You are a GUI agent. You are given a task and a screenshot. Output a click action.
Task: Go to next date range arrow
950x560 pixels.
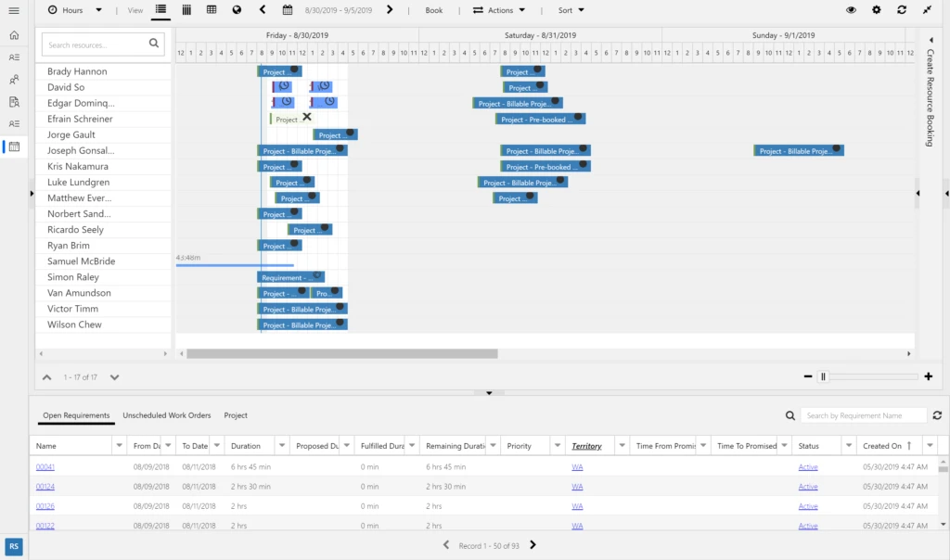[x=390, y=10]
